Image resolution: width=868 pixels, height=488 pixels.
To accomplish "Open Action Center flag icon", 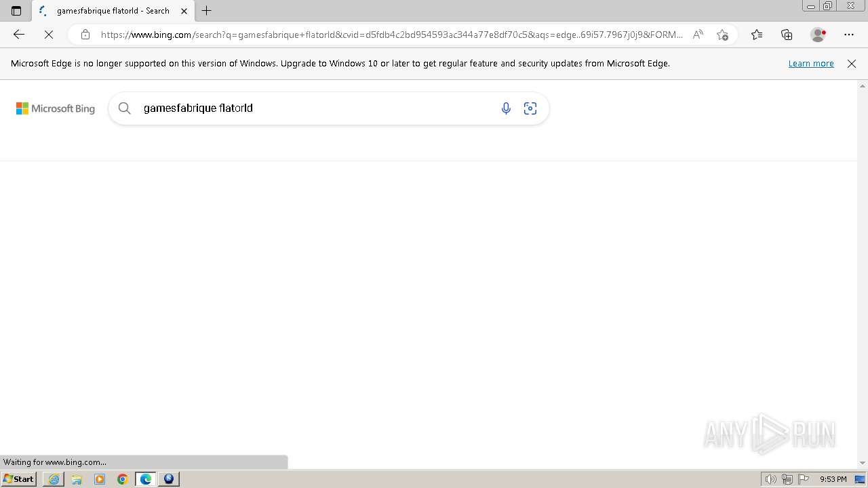I will [x=804, y=479].
